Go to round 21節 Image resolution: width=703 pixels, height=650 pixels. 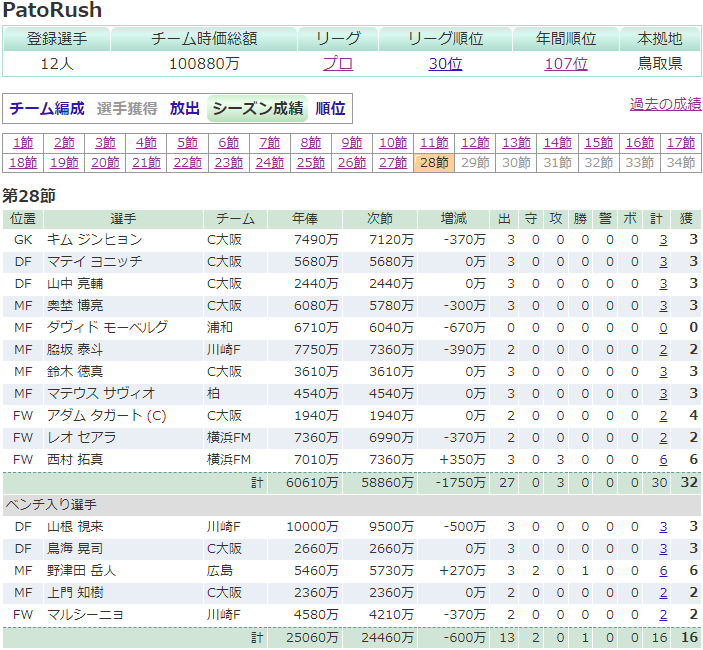click(146, 163)
